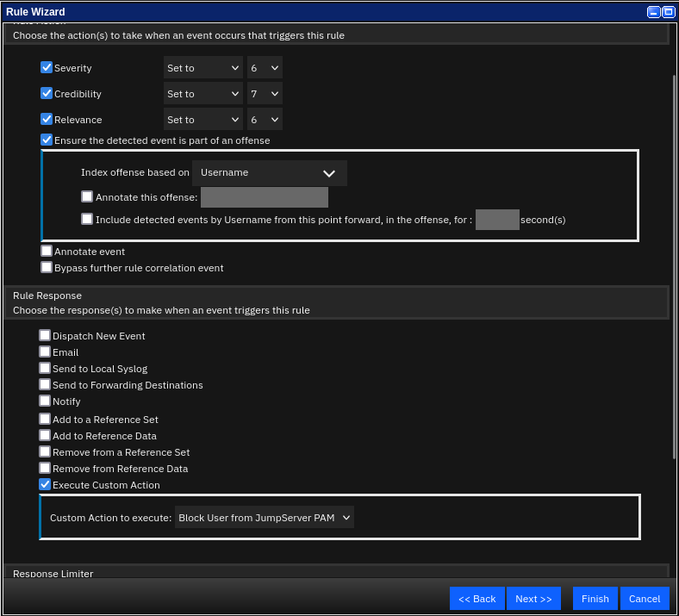This screenshot has height=616, width=679.
Task: Maximize the Rule Wizard window
Action: 668,12
